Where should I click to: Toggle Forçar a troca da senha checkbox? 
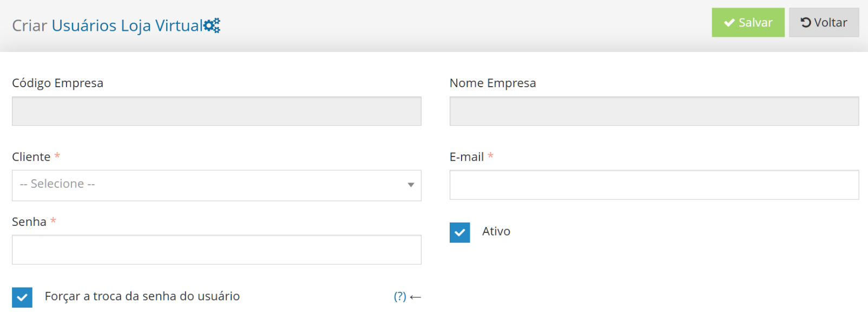(22, 297)
